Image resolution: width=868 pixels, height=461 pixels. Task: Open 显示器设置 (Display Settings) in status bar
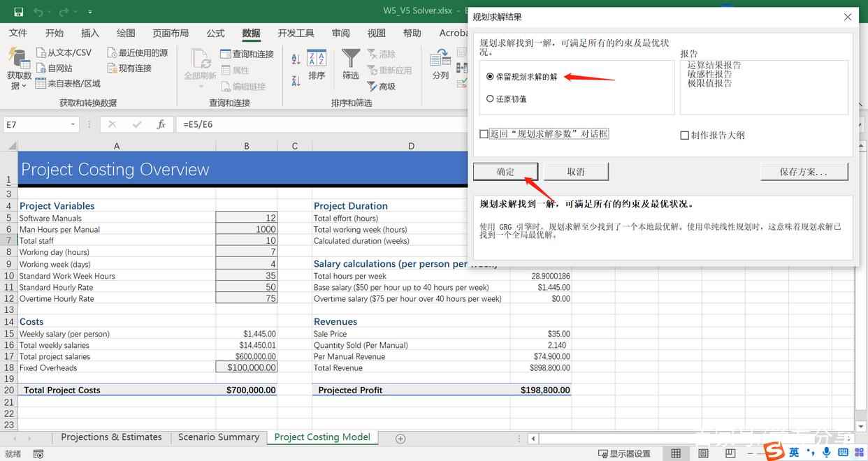624,454
